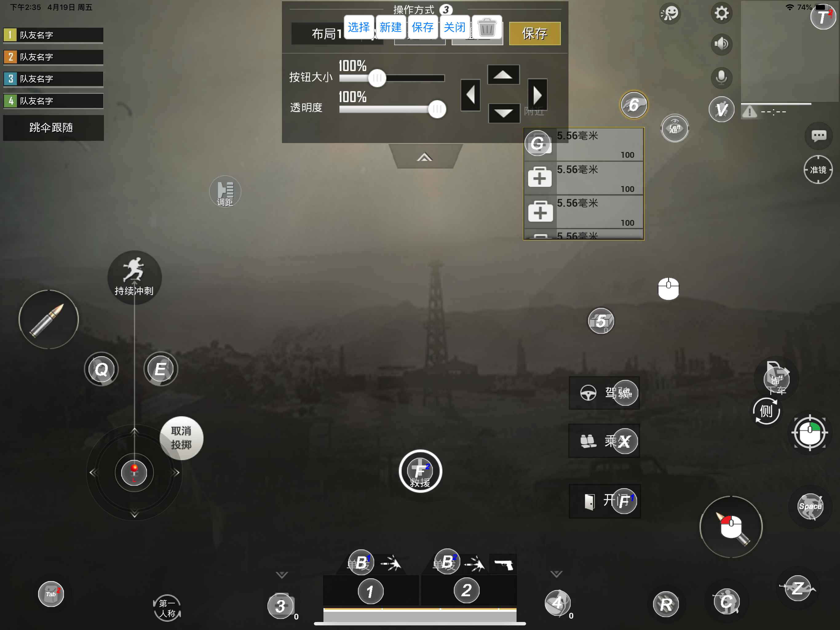Choose 新建 in the popup menu

[x=390, y=27]
